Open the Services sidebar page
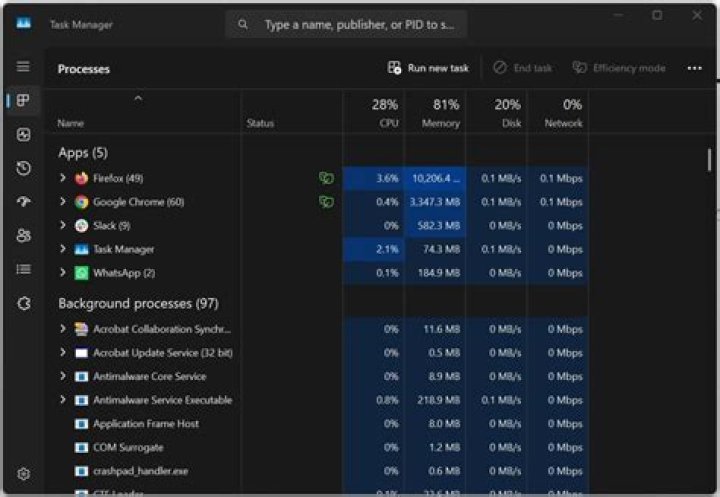 (23, 303)
